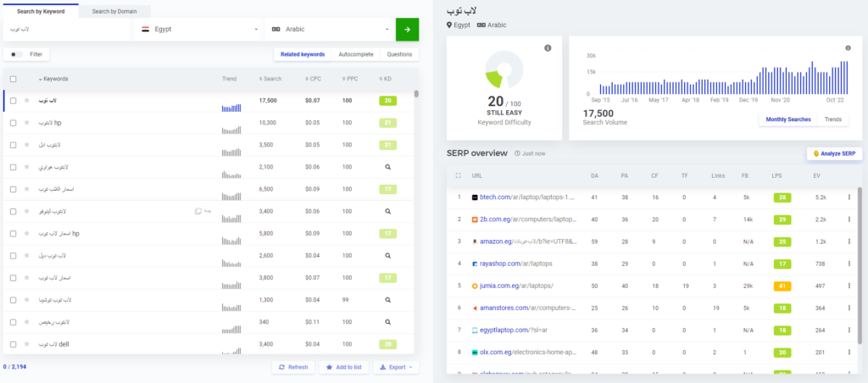Open three-dot menu for jumia.com.eg result
Screen dimensions: 868x383
pos(849,286)
